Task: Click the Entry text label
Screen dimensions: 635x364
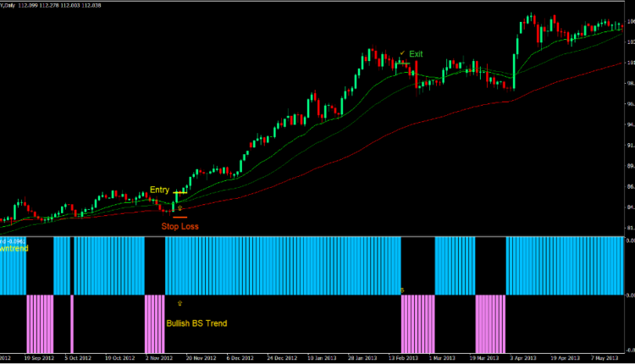Action: pyautogui.click(x=159, y=190)
